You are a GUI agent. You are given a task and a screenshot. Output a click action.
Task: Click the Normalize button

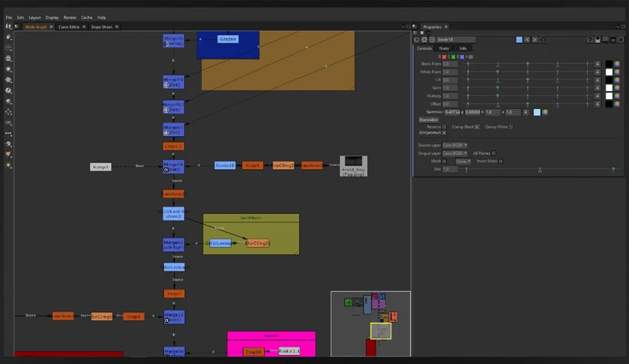point(428,120)
